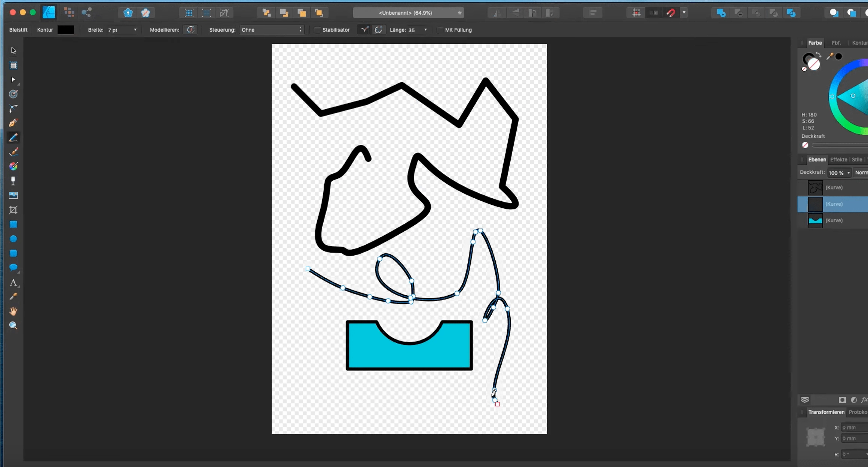Select the Vector Brush tool

coord(13,152)
